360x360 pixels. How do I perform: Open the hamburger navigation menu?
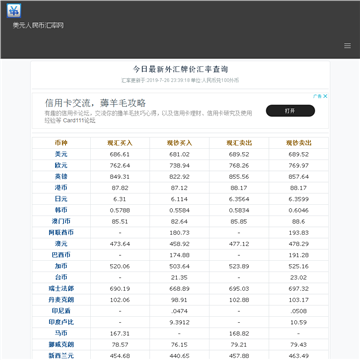(x=347, y=46)
